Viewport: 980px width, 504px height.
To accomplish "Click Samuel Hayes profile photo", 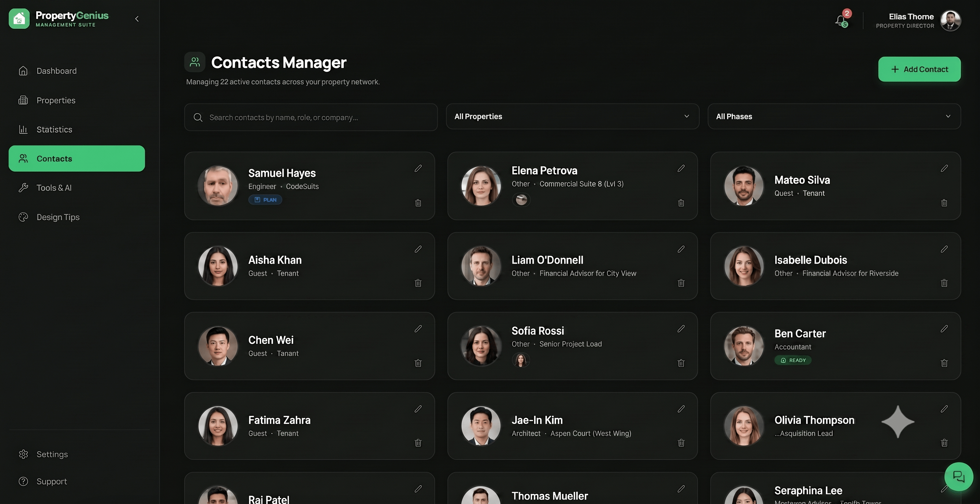I will (x=218, y=186).
